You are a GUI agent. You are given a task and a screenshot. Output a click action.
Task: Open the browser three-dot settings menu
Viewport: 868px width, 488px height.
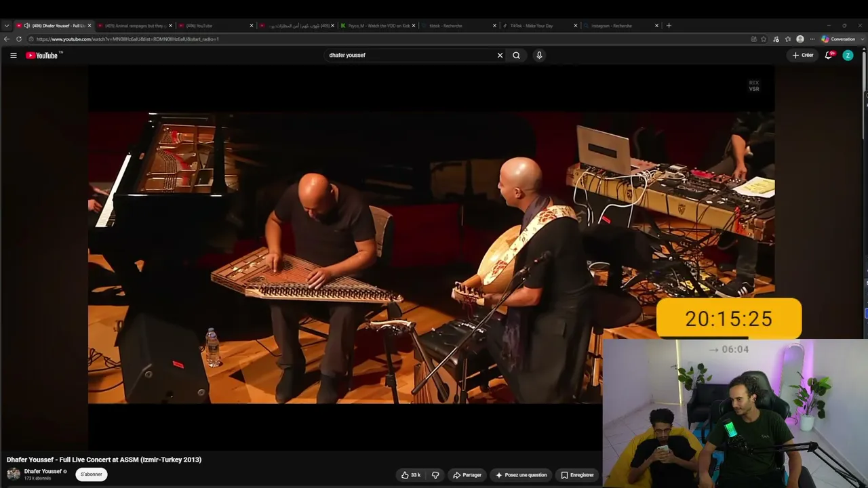click(x=812, y=39)
